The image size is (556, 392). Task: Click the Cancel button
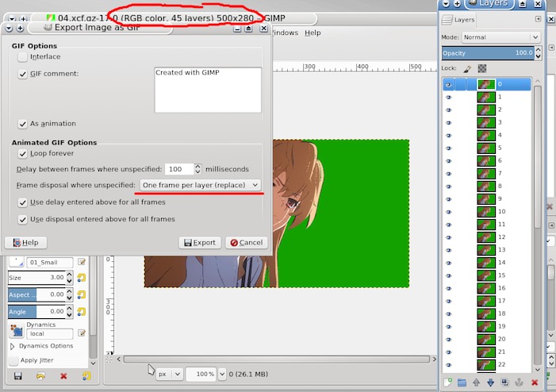[x=247, y=243]
